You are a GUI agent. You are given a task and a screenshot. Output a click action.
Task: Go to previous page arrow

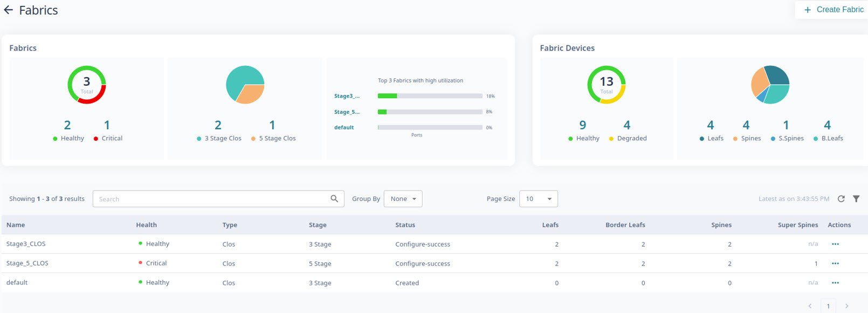click(810, 306)
